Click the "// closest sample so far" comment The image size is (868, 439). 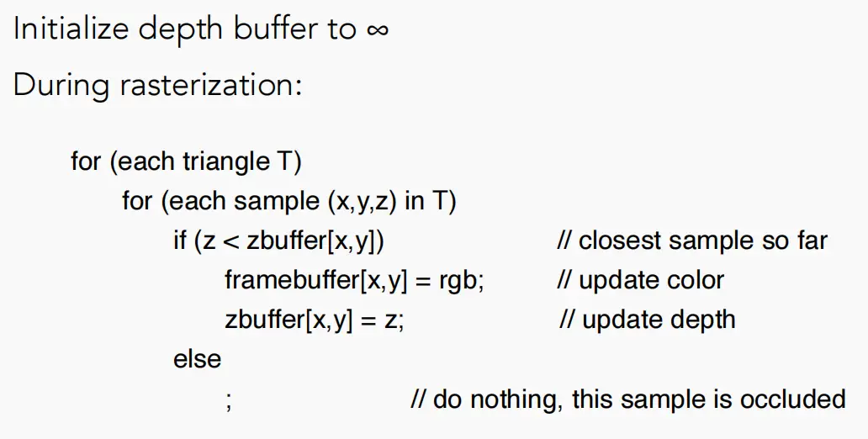click(692, 241)
